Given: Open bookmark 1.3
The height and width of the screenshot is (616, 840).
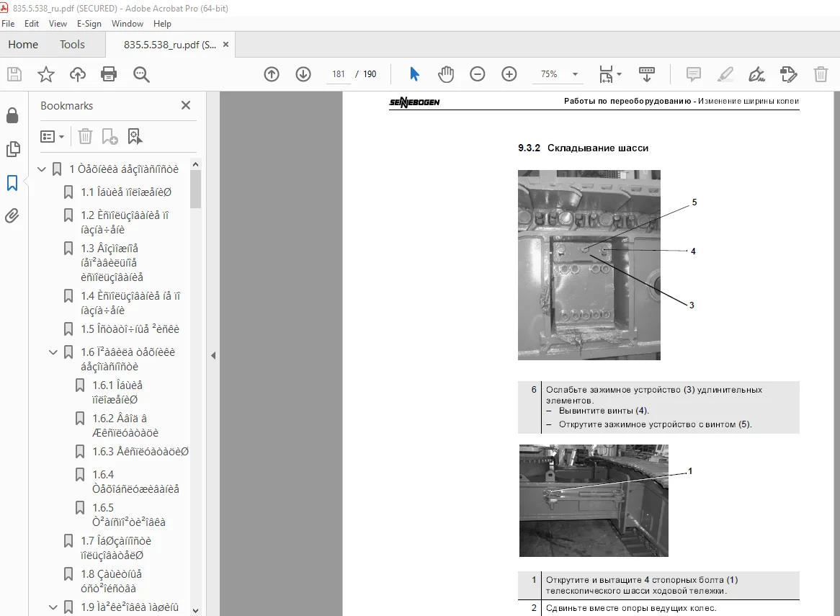Looking at the screenshot, I should point(112,262).
